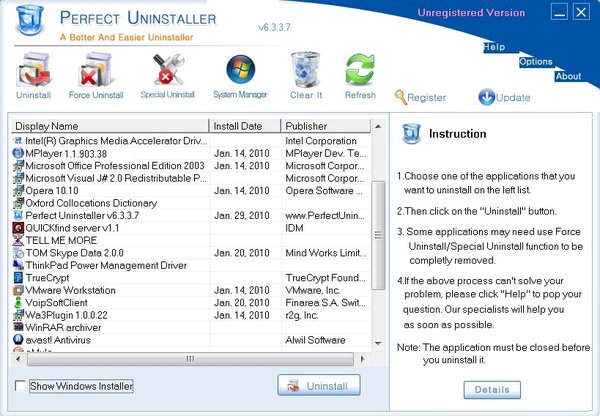Screen dimensions: 600x416
Task: Click the horizontal scrollbar right arrow
Action: (363, 359)
